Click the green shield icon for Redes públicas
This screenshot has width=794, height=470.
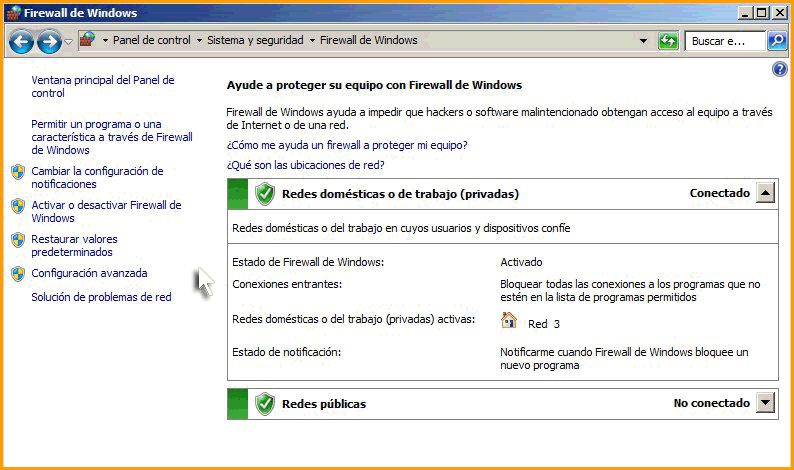tap(265, 404)
